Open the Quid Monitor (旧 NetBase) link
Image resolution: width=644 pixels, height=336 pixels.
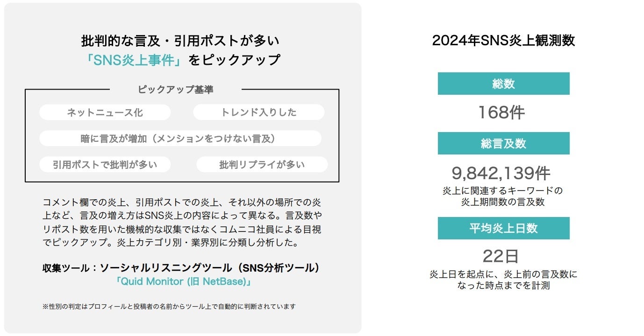[x=184, y=282]
